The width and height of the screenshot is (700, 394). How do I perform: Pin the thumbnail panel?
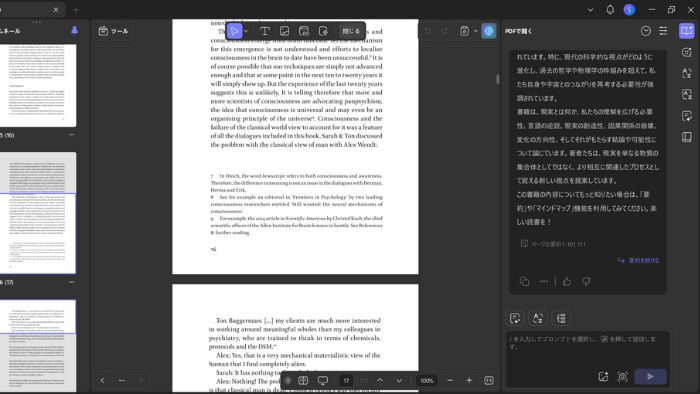pos(74,31)
